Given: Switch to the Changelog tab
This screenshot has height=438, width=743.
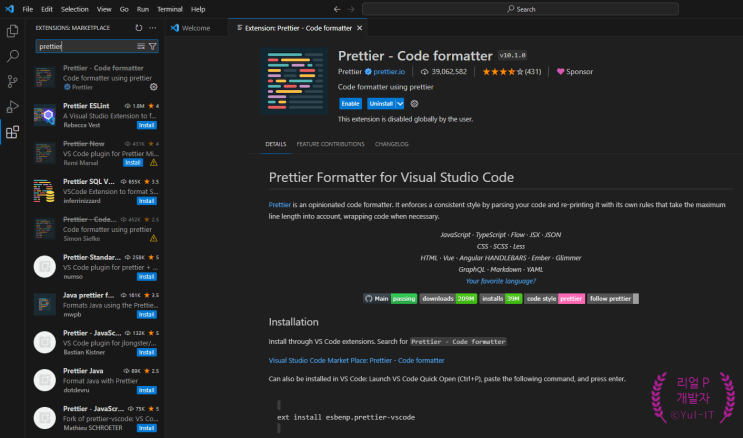Looking at the screenshot, I should coord(391,144).
